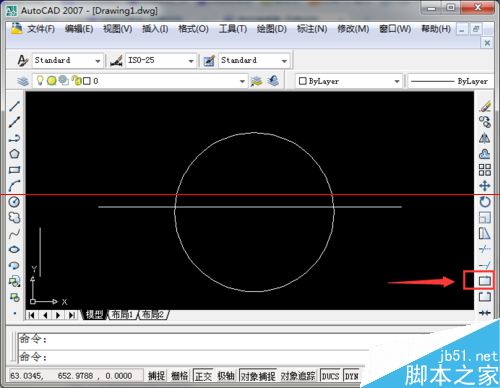Image resolution: width=500 pixels, height=388 pixels.
Task: Select the Mirror tool
Action: pyautogui.click(x=485, y=138)
